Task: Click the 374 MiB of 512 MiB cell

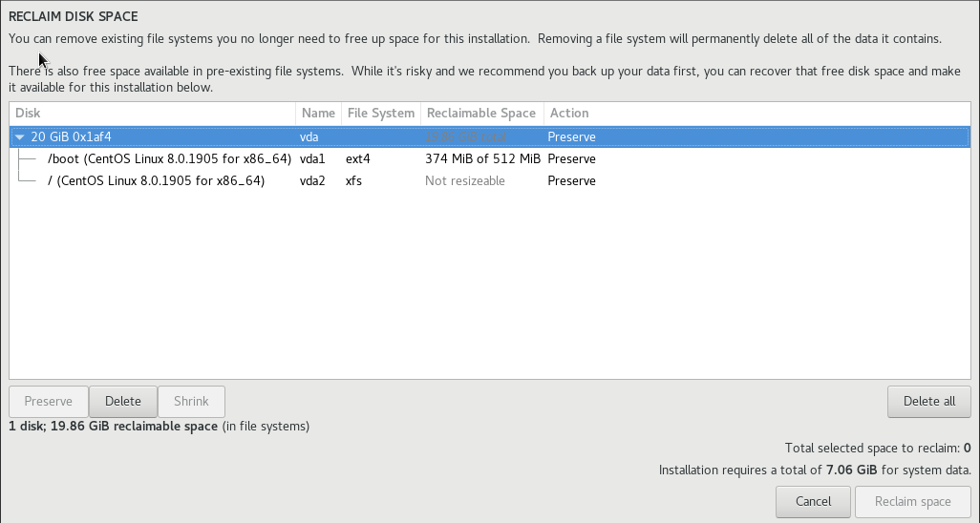Action: pos(482,158)
